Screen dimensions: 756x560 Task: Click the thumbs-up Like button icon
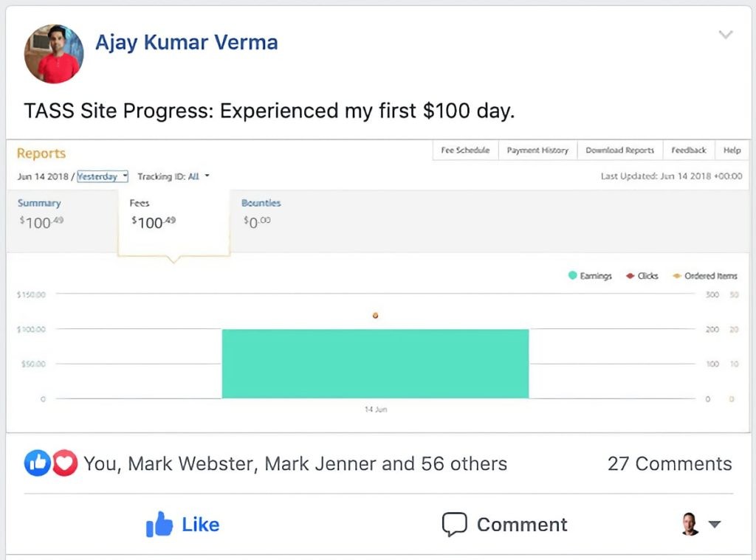159,525
